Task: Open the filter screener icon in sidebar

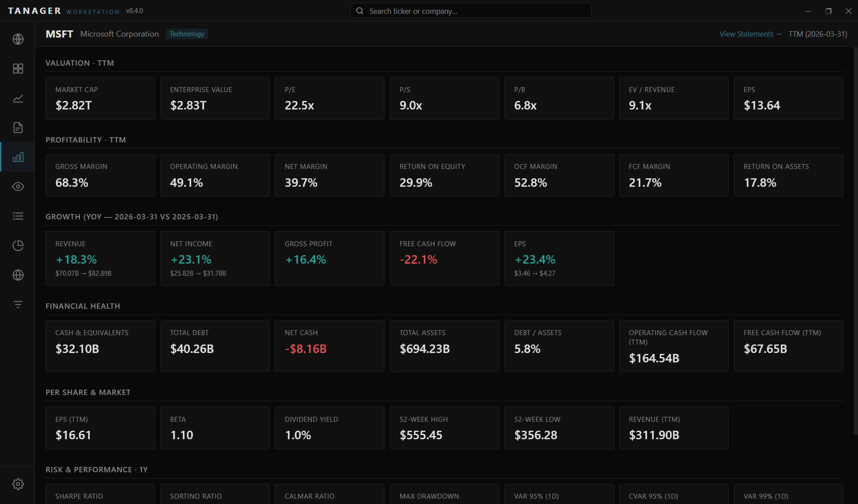Action: pos(18,305)
